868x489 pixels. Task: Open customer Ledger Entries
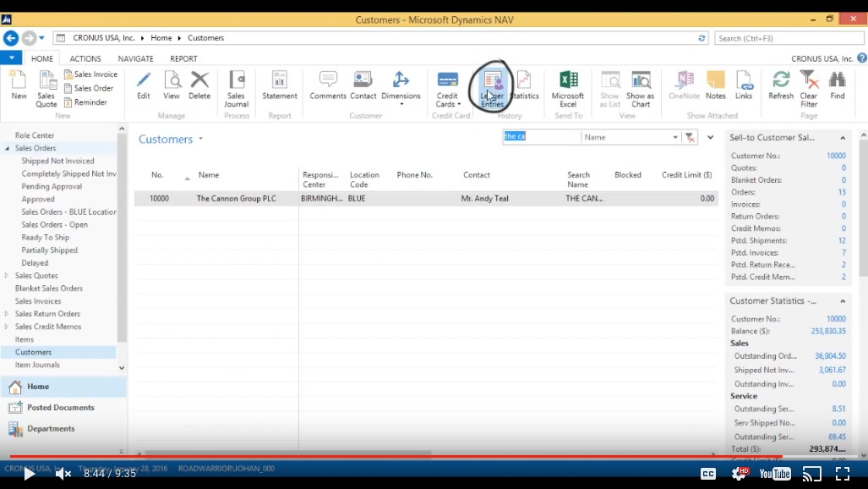tap(492, 89)
